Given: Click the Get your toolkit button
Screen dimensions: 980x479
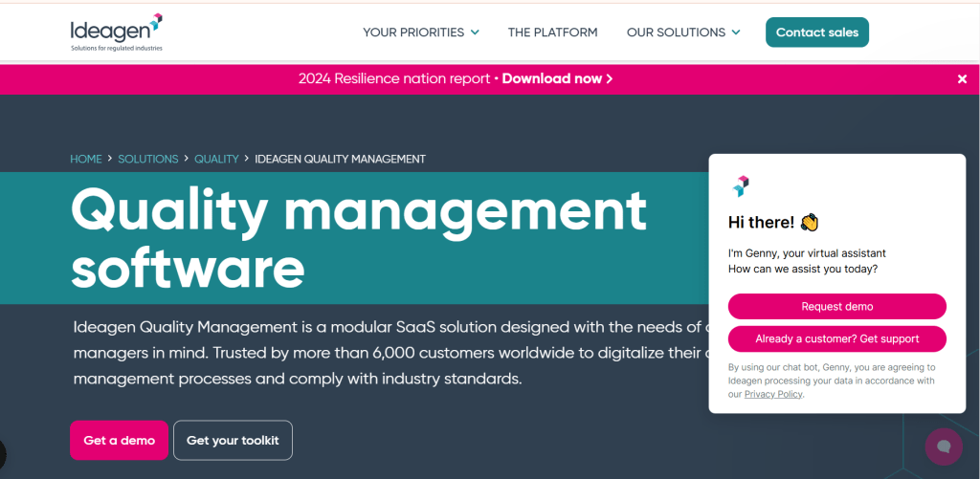Looking at the screenshot, I should pos(233,441).
